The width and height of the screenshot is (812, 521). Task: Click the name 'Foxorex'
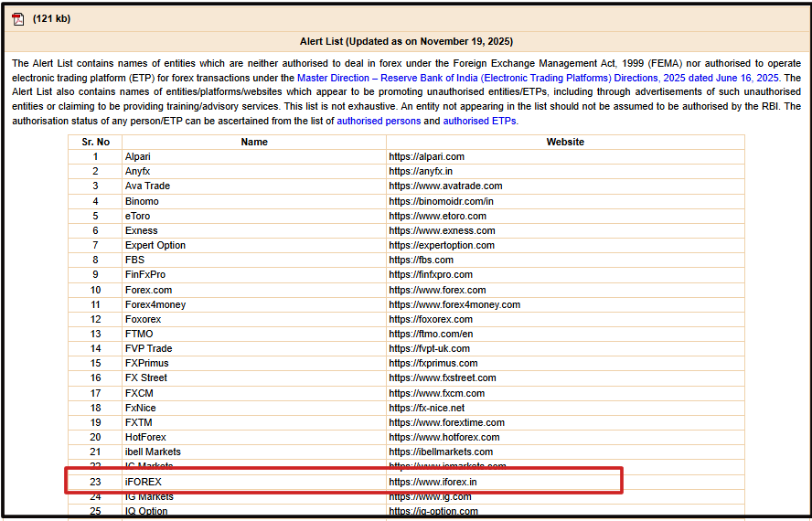[143, 319]
